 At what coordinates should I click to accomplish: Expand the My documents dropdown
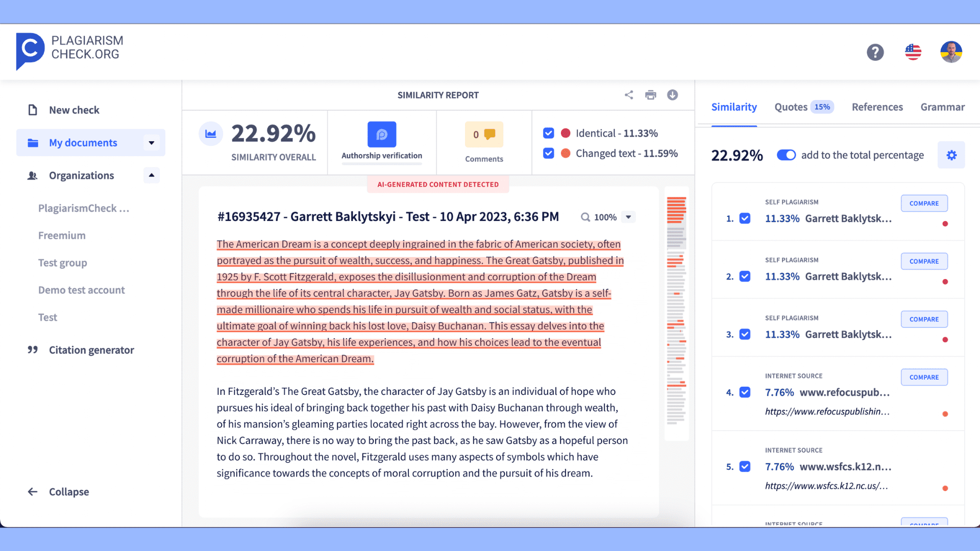point(151,142)
